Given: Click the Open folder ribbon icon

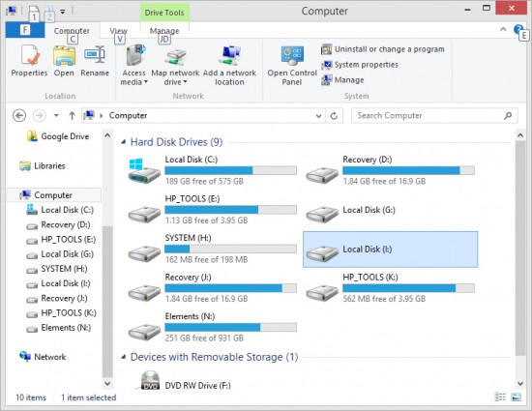Looking at the screenshot, I should 64,55.
